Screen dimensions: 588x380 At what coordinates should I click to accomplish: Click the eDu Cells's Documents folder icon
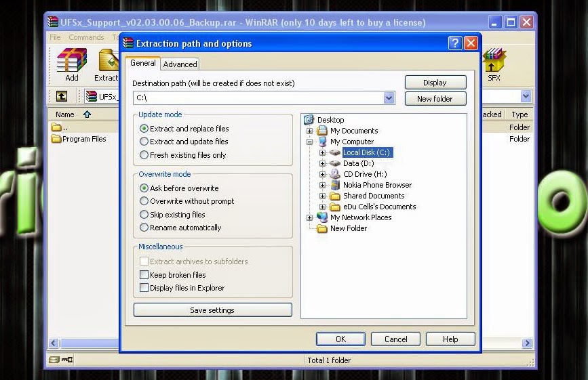334,207
